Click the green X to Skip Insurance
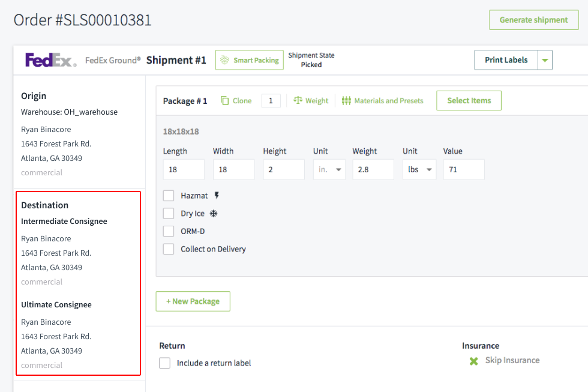Viewport: 588px width, 392px height. click(x=473, y=361)
